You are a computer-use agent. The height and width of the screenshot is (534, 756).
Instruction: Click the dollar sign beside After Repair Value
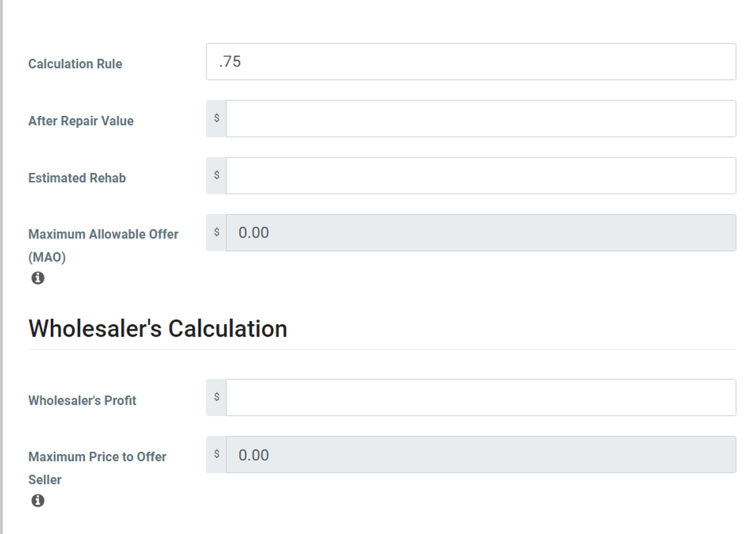tap(217, 118)
